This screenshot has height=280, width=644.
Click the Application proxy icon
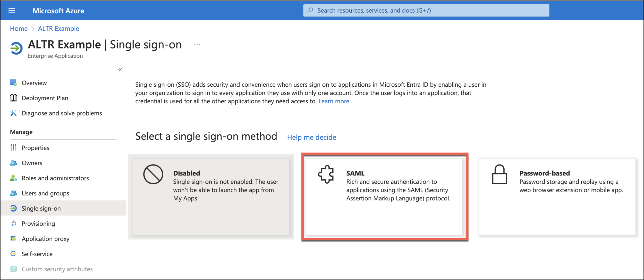point(13,239)
